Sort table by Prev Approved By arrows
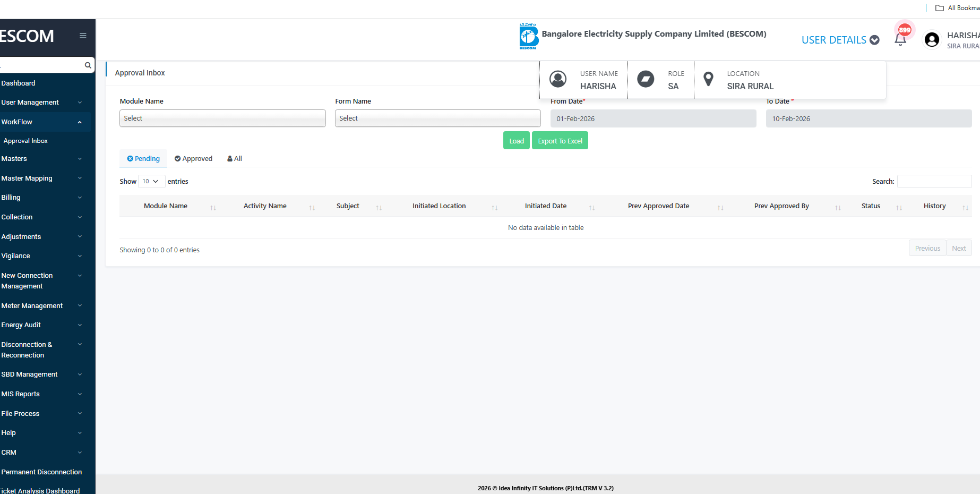980x494 pixels. (838, 208)
